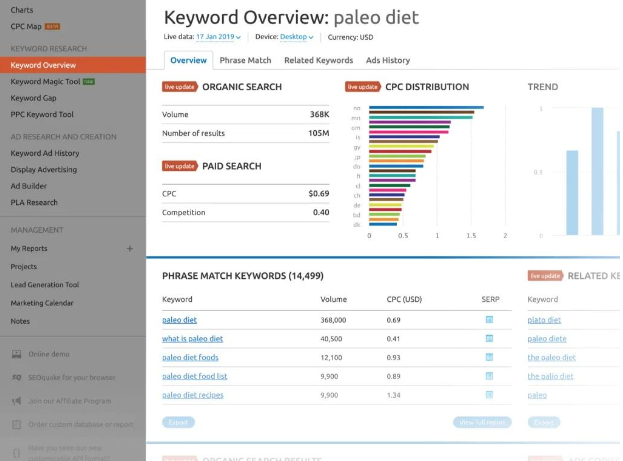Select Keyword Magic Tool in sidebar
Viewport: 623px width, 461px height.
pos(47,82)
